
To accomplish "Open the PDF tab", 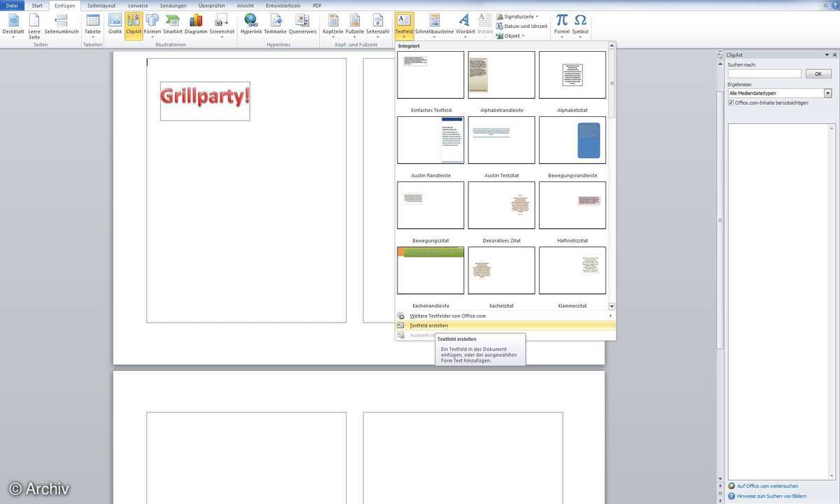I will (x=317, y=6).
